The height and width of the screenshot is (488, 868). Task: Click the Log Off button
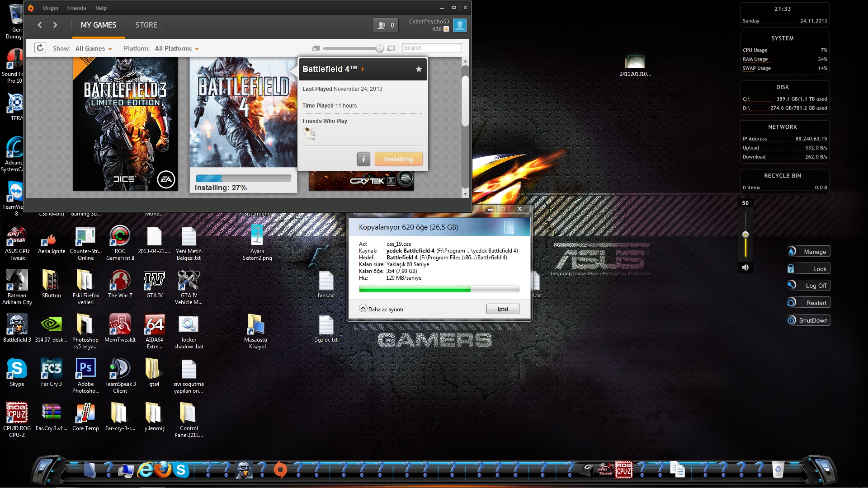click(809, 286)
